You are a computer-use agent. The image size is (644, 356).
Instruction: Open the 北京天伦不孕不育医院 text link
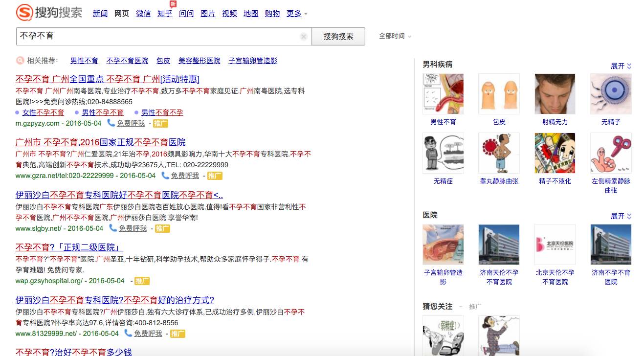tap(555, 277)
